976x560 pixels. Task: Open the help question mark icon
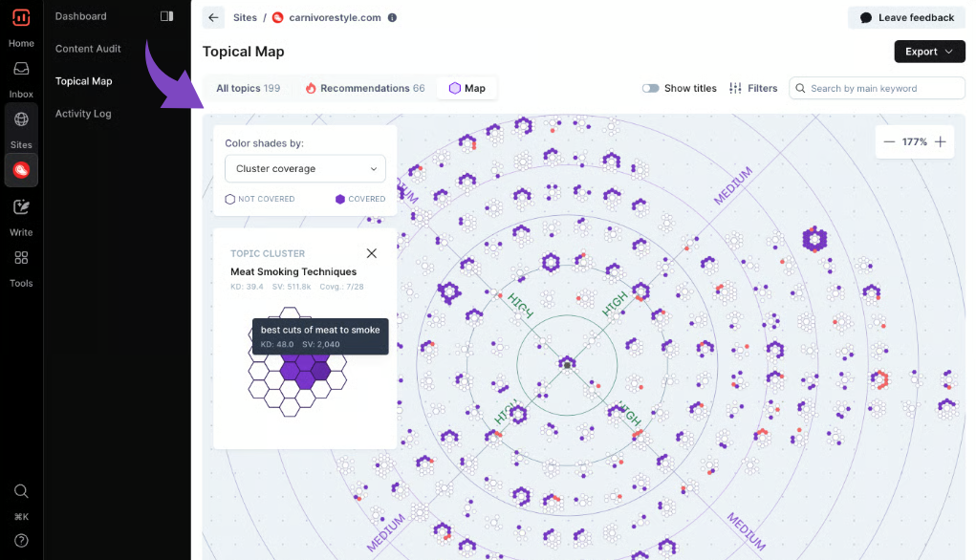[x=21, y=540]
